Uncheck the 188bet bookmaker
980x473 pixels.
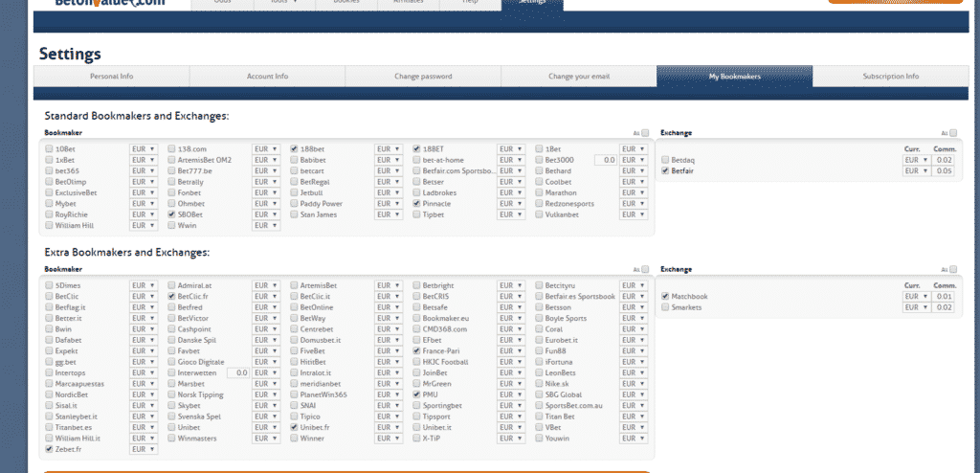point(294,149)
